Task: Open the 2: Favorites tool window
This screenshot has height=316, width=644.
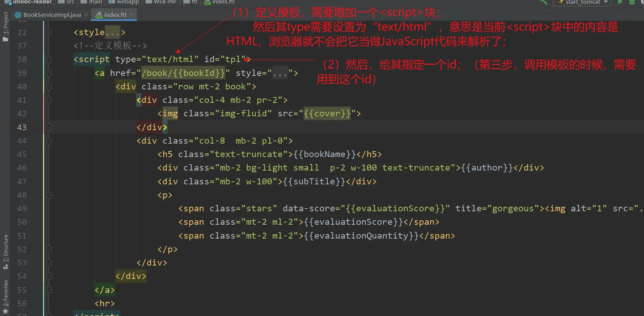Action: click(x=5, y=297)
